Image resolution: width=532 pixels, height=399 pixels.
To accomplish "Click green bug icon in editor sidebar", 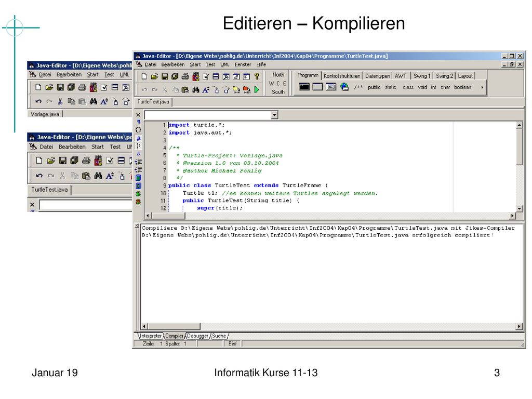I will 138,194.
